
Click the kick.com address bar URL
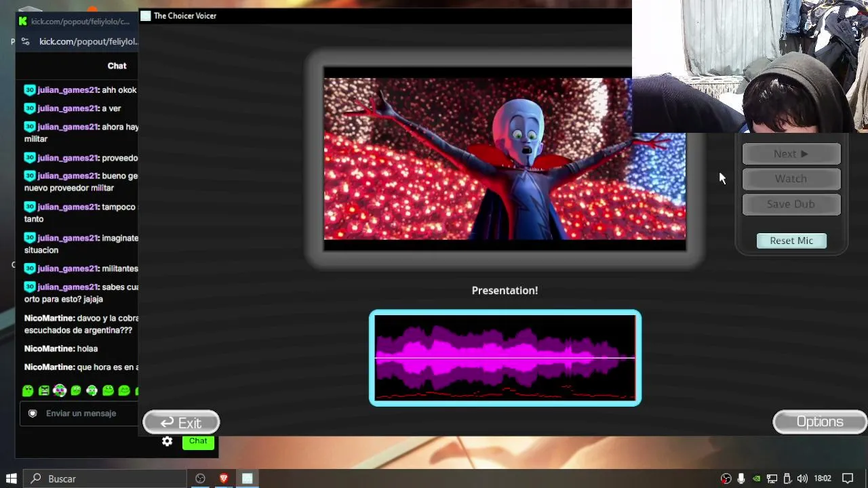89,41
